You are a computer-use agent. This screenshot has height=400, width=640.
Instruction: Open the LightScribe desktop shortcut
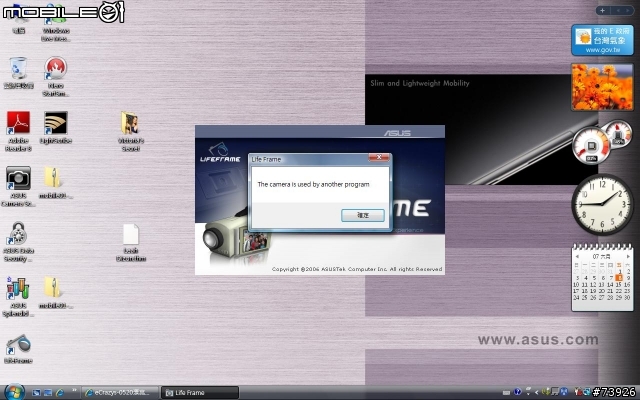[56, 127]
